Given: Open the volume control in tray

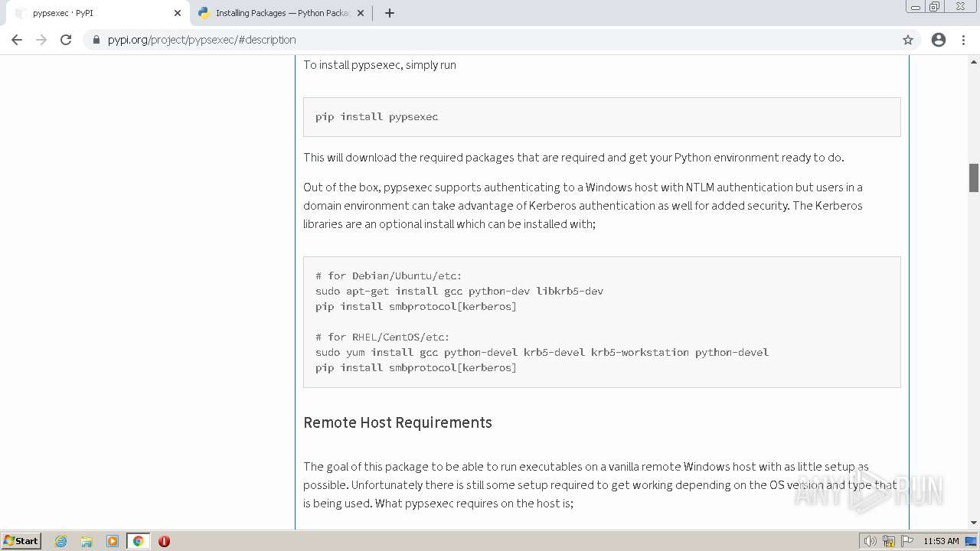Looking at the screenshot, I should pyautogui.click(x=870, y=541).
